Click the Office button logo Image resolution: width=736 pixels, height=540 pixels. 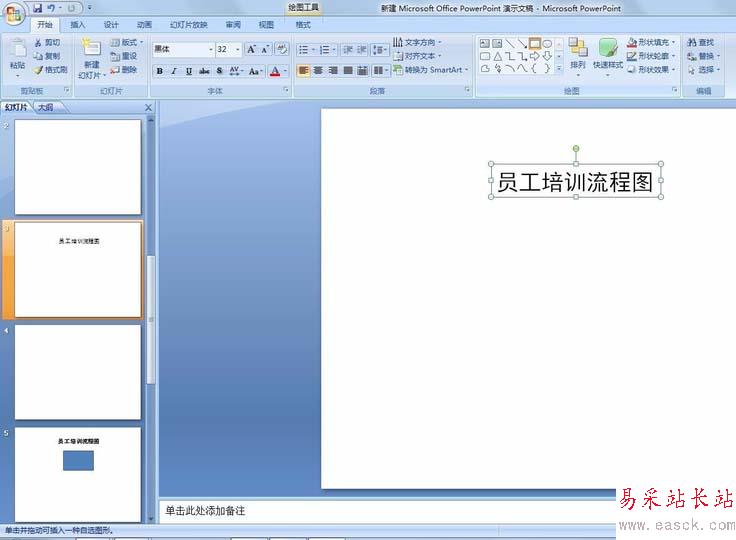click(x=14, y=13)
